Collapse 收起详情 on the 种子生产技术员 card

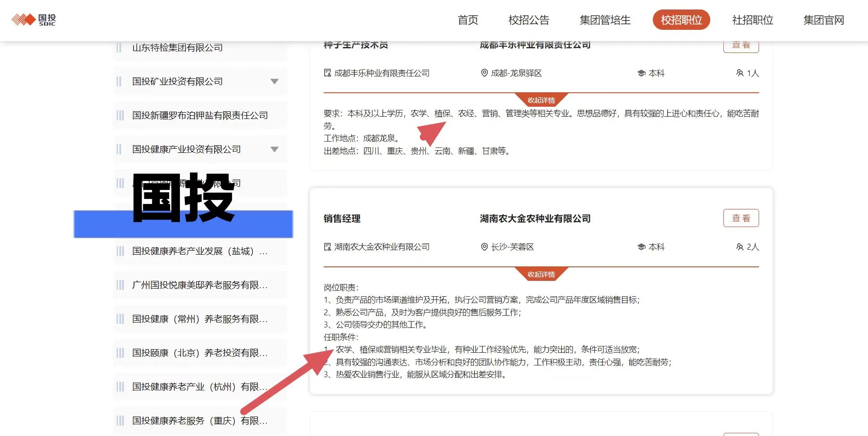click(x=541, y=100)
